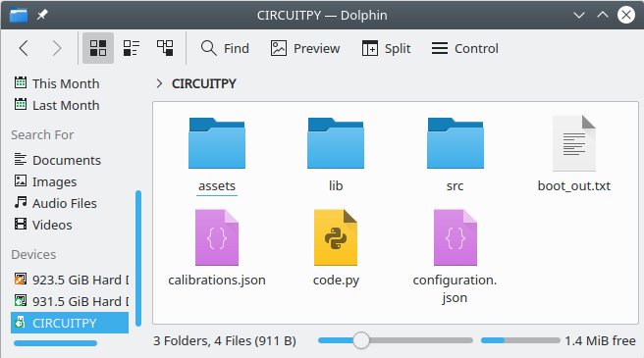Click the Last Month sidebar entry
Viewport: 644px width, 358px height.
(70, 105)
